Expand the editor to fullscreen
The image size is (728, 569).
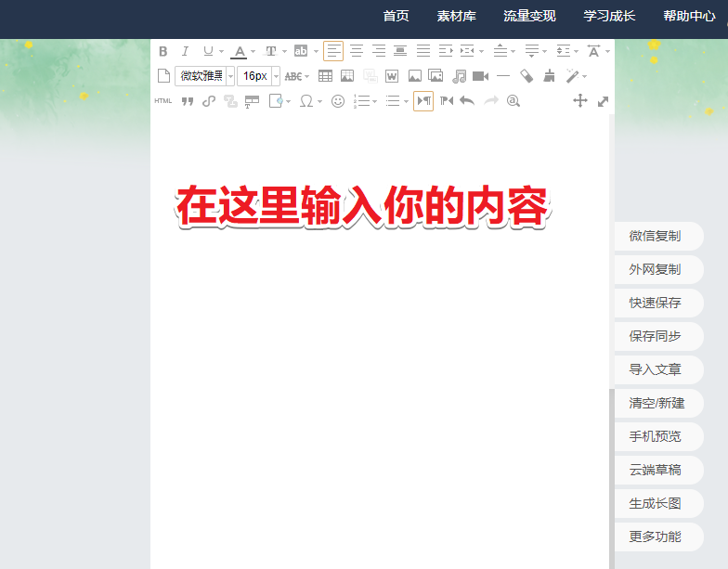tap(603, 100)
